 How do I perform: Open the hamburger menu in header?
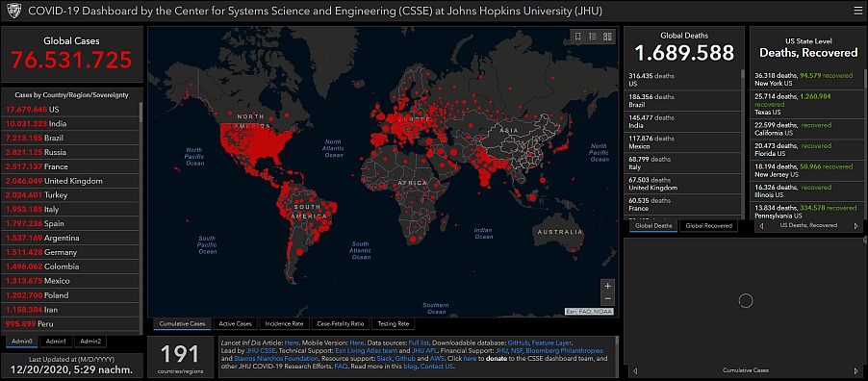[x=857, y=11]
